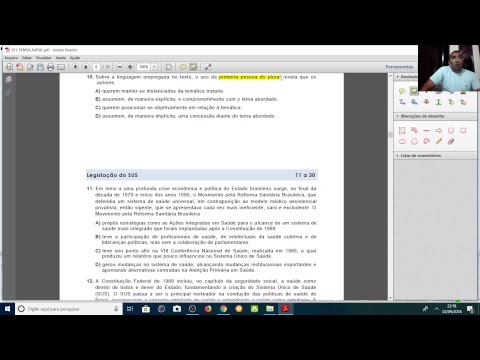Add sticky note from Anotações panel
The height and width of the screenshot is (360, 480).
click(402, 91)
